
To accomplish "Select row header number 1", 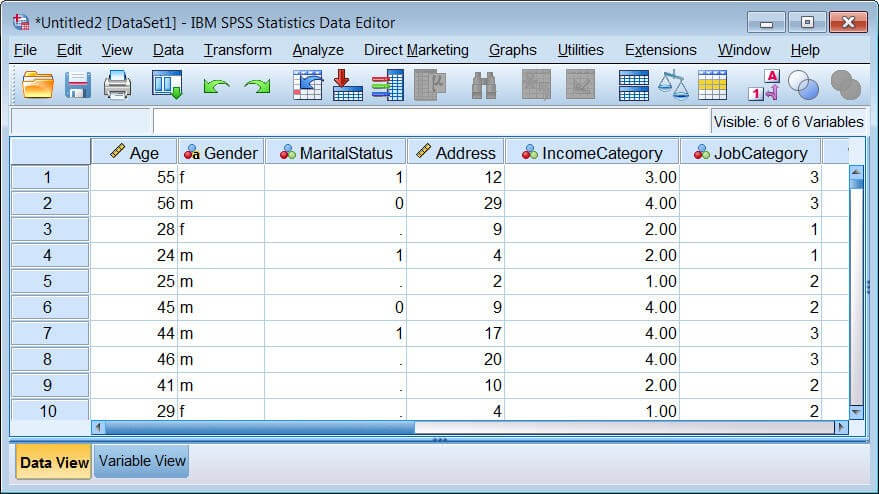I will coord(50,177).
